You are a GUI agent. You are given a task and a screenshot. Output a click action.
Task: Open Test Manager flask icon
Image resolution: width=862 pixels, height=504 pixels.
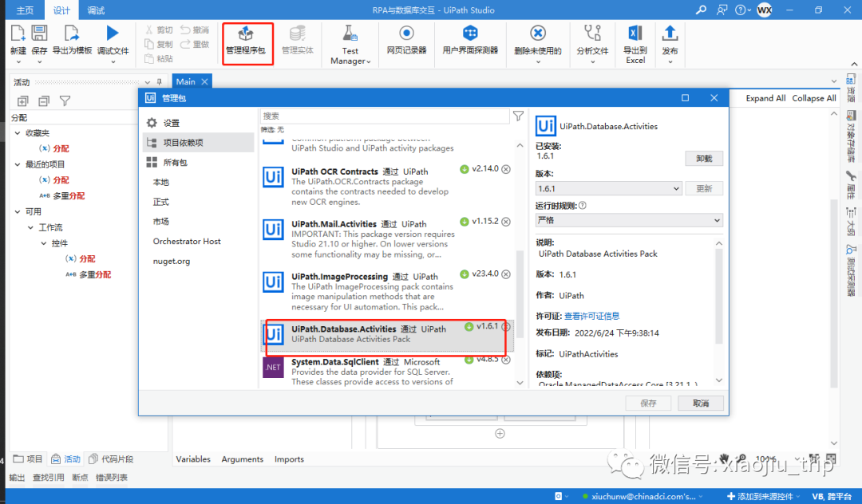(350, 33)
